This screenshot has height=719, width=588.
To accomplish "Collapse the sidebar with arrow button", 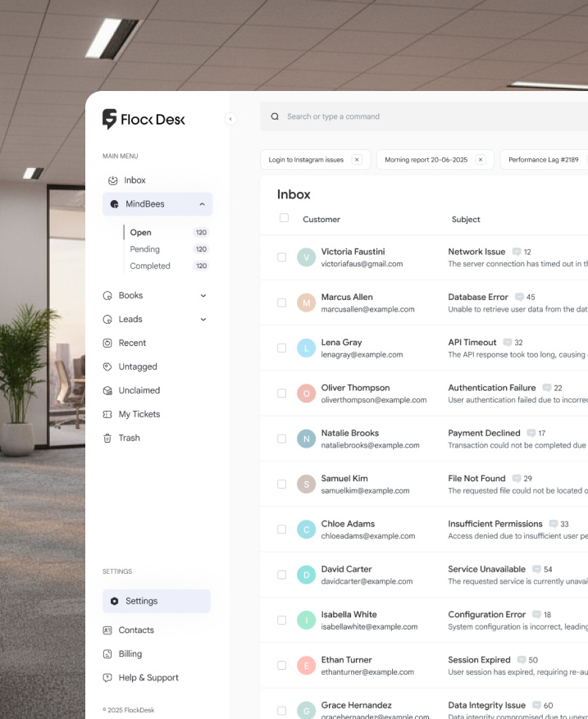I will pyautogui.click(x=230, y=119).
